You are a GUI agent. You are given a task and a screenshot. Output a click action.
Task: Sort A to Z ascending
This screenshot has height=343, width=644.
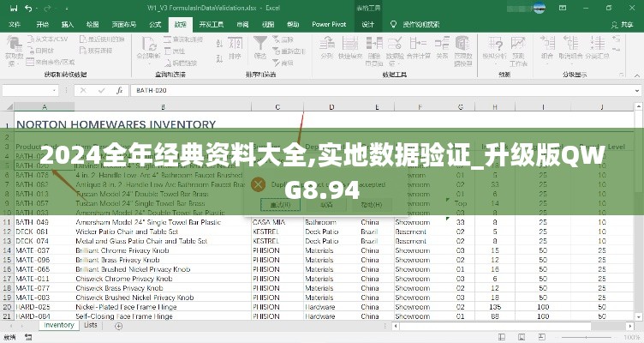[x=219, y=43]
